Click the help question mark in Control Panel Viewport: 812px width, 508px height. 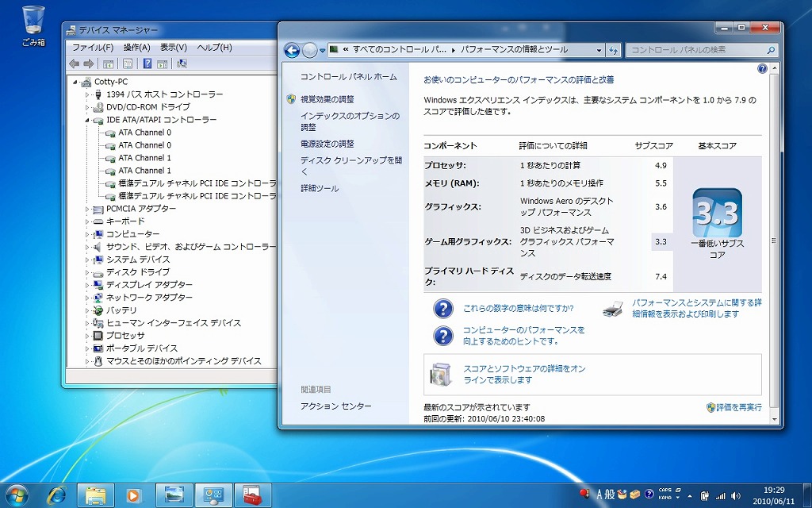click(762, 69)
